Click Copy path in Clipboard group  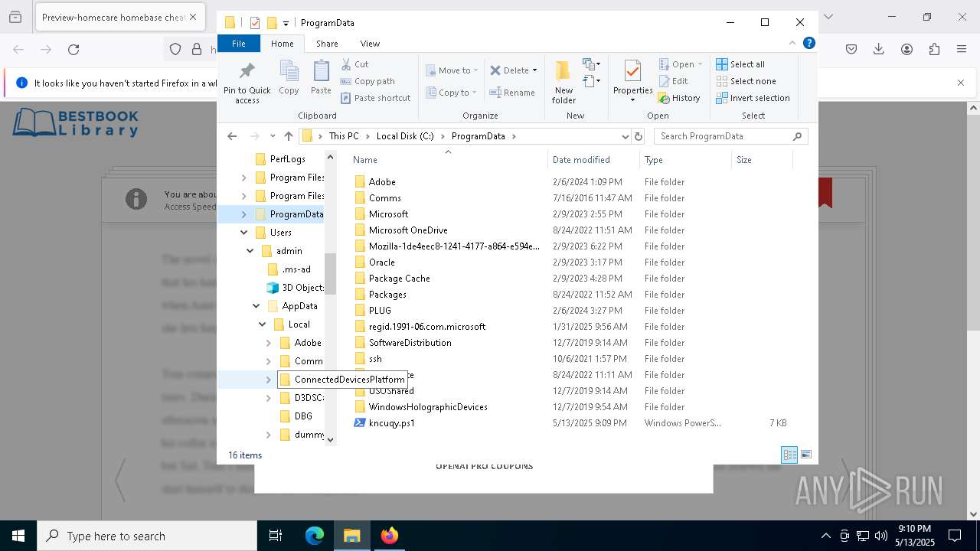(367, 81)
